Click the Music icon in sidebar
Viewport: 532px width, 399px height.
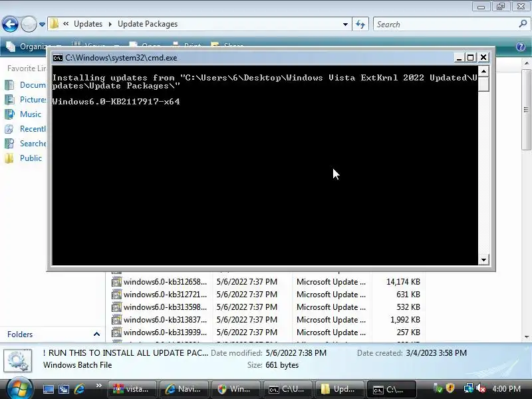pos(9,114)
